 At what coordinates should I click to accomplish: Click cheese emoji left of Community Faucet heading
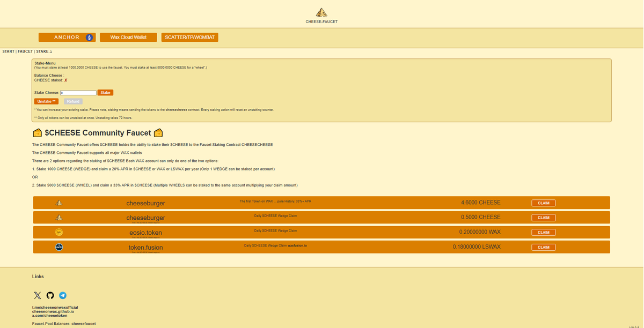[38, 133]
